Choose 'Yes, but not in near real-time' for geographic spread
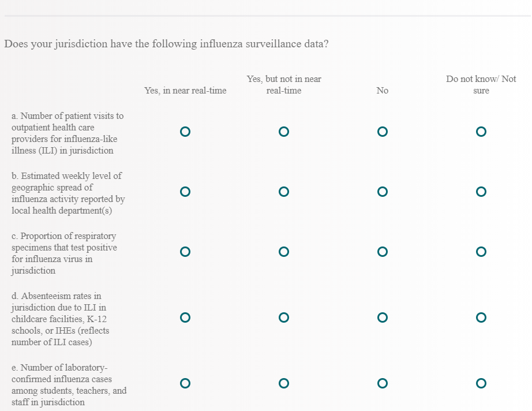This screenshot has height=411, width=532. click(283, 192)
